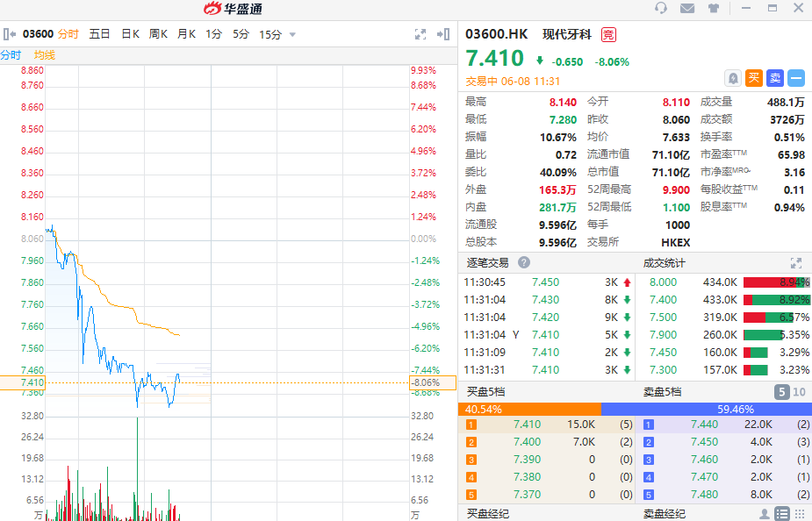This screenshot has height=521, width=812.
Task: Select ask level 2 at 7.450
Action: pos(723,442)
